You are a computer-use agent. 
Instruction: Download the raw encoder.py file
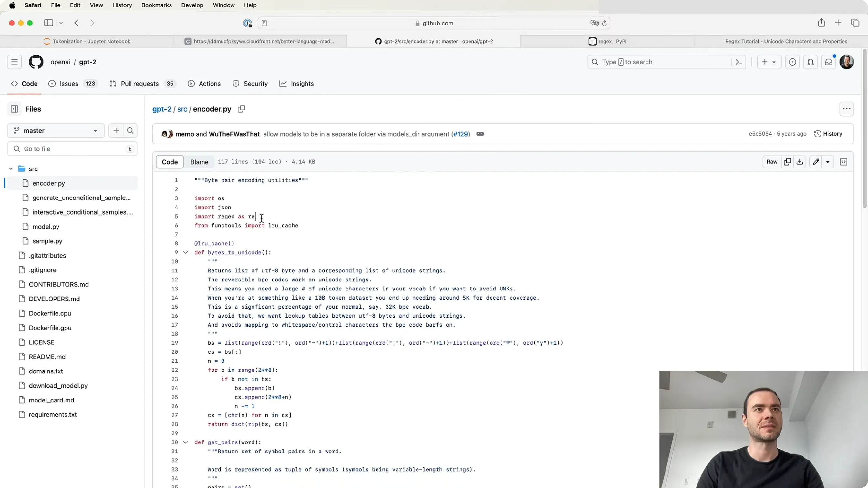800,162
